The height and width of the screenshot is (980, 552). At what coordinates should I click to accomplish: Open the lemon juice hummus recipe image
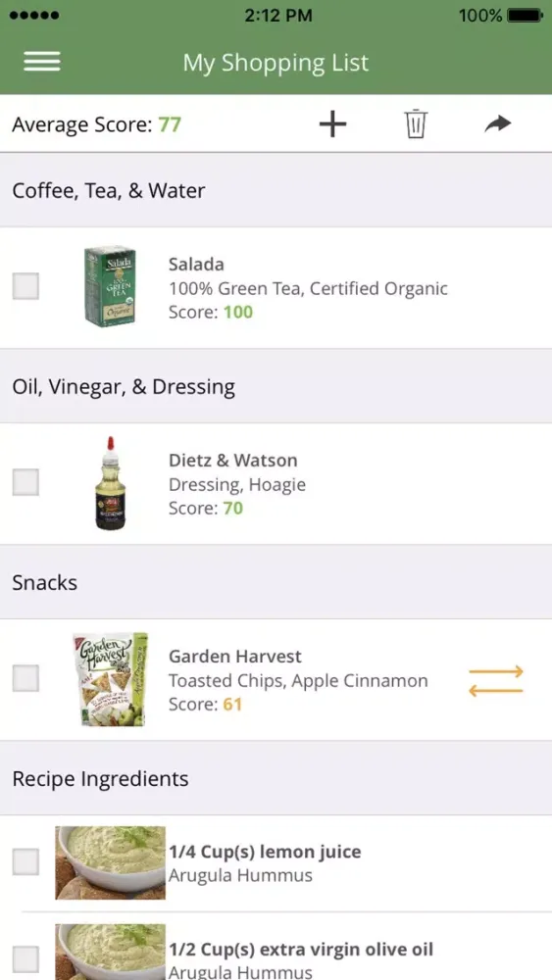(111, 862)
